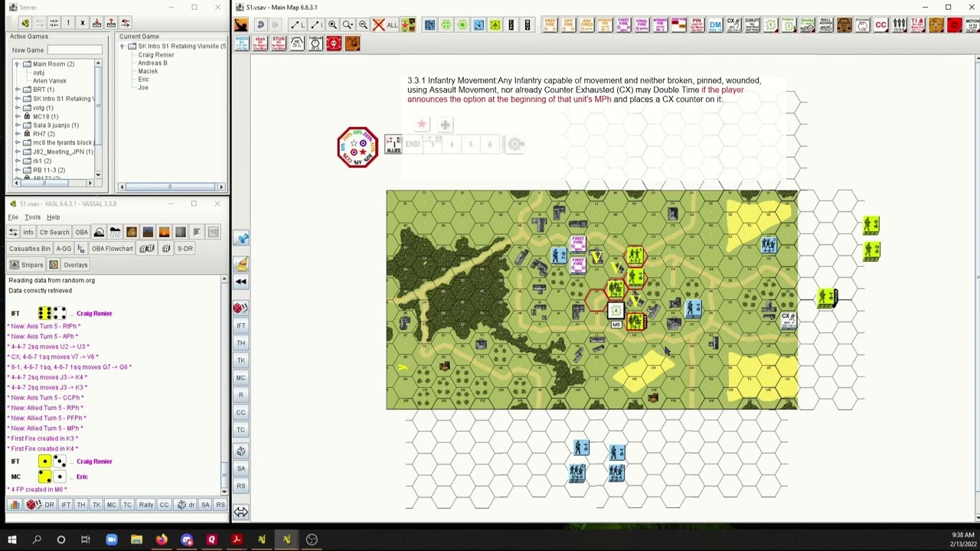Open the Tools menu
The image size is (980, 551).
tap(32, 217)
